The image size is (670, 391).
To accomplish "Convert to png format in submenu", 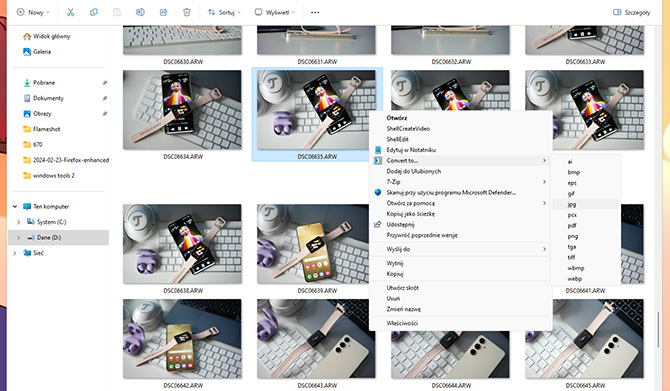I will click(585, 236).
